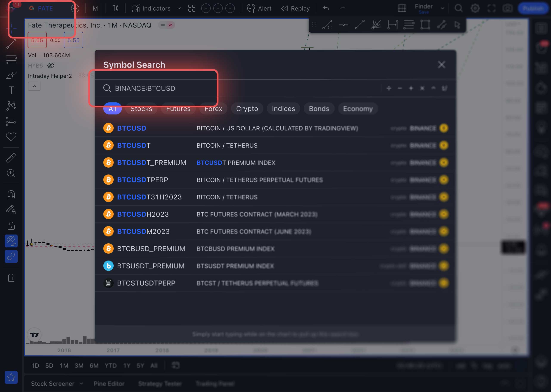Set the chart range to 5D
The width and height of the screenshot is (551, 392).
click(x=49, y=366)
